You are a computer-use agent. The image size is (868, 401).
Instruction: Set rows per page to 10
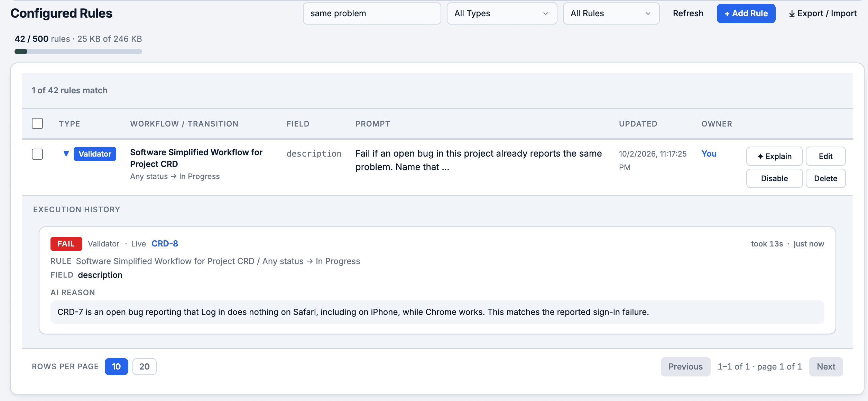[x=116, y=366]
